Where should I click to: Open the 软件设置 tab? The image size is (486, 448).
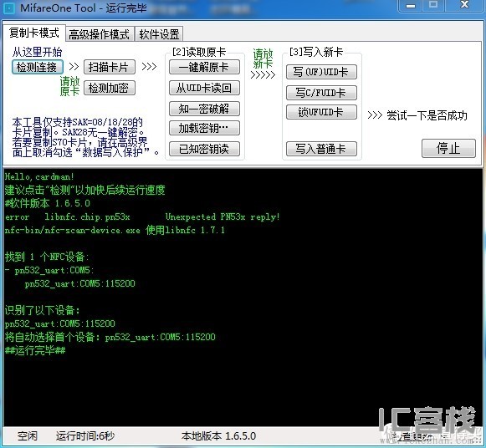click(x=159, y=34)
